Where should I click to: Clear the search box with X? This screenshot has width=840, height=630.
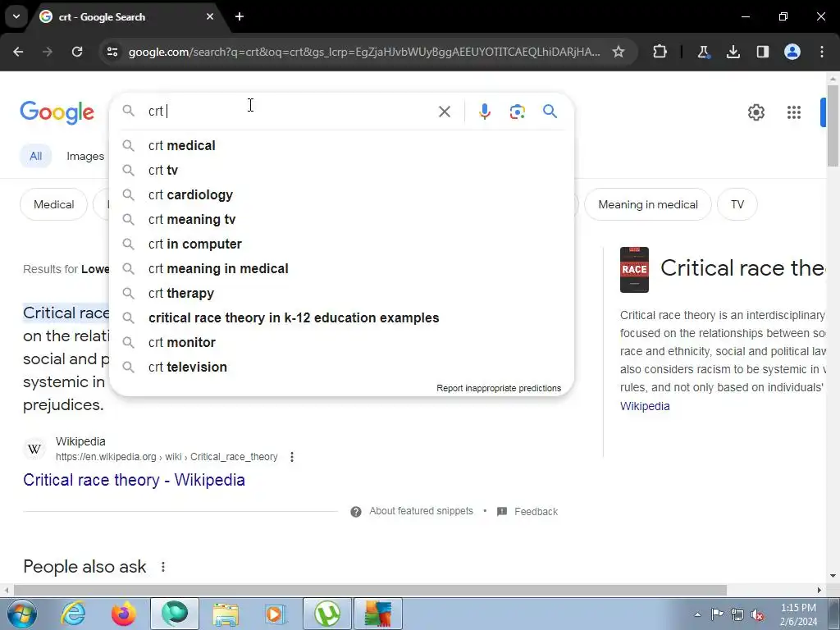click(x=444, y=112)
